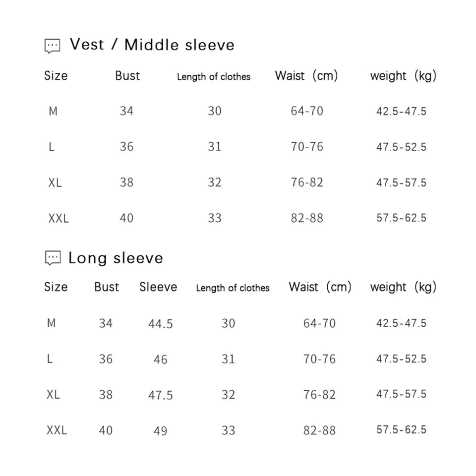Click Waist (cm) header in the Vest table
This screenshot has width=476, height=476.
coord(306,76)
